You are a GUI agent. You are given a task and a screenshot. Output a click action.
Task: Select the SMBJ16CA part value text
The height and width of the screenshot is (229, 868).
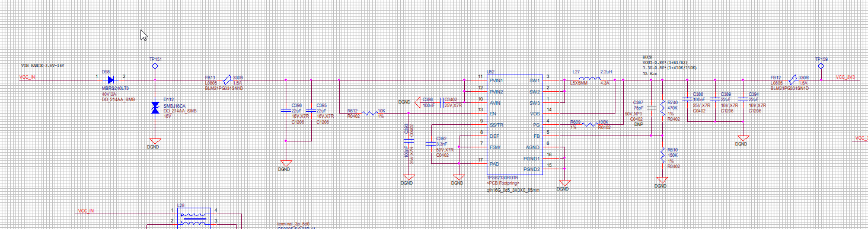tap(174, 106)
